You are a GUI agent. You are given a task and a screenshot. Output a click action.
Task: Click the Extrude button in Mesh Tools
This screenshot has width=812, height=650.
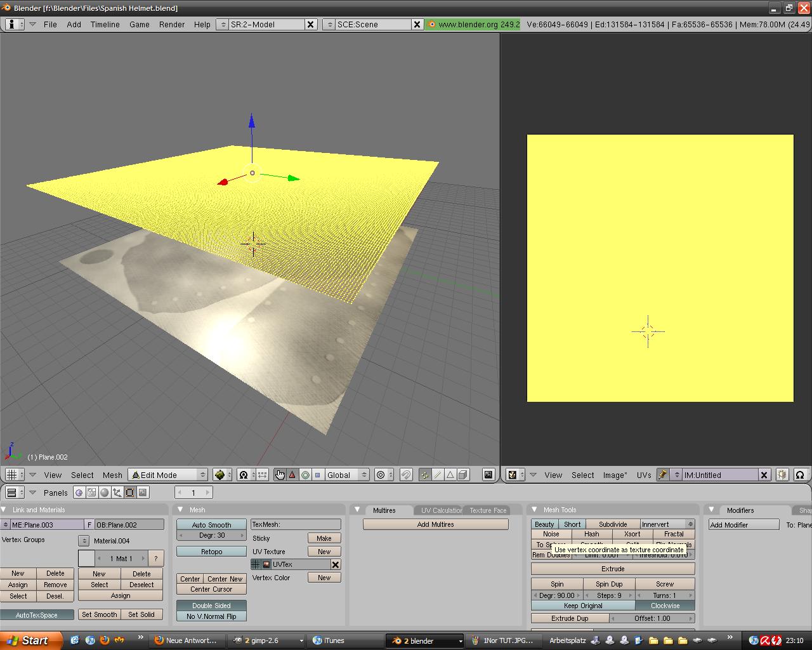coord(612,569)
